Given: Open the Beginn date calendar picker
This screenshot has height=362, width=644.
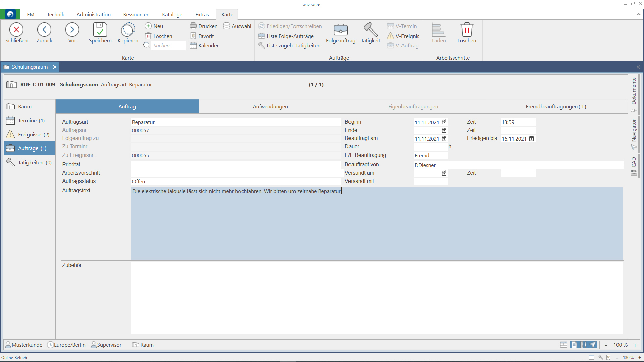Looking at the screenshot, I should tap(444, 122).
